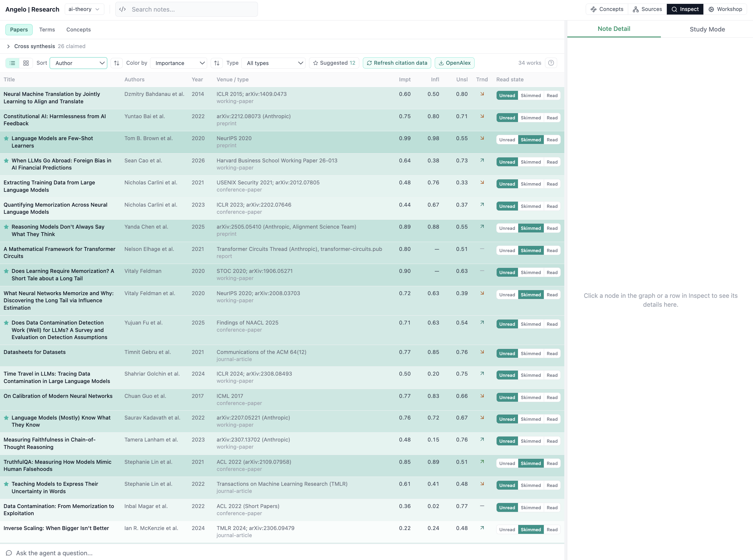This screenshot has width=753, height=560.
Task: Open Workshop view in top navigation
Action: tap(725, 9)
